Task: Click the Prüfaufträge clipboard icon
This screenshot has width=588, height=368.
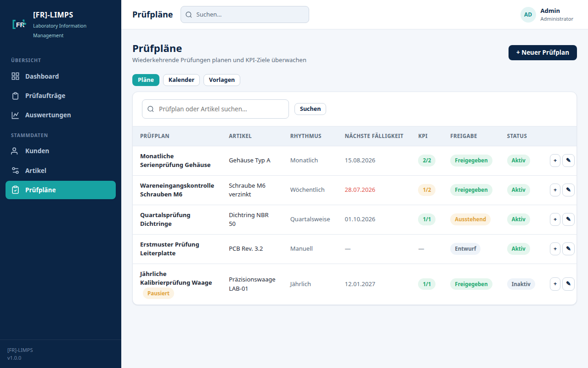Action: pos(16,96)
